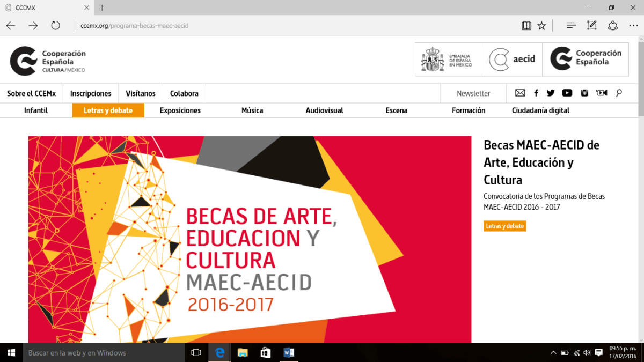644x362 pixels.
Task: Open the Edge browser taskbar icon
Action: 219,352
